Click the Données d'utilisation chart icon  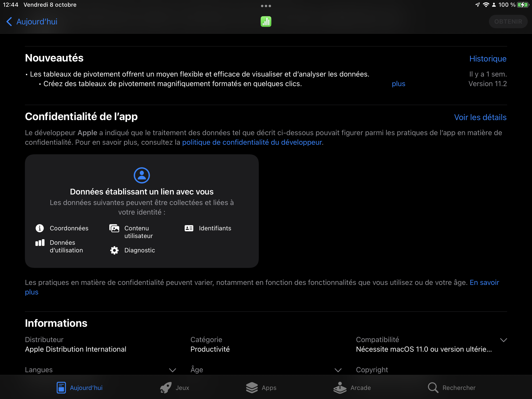[40, 243]
